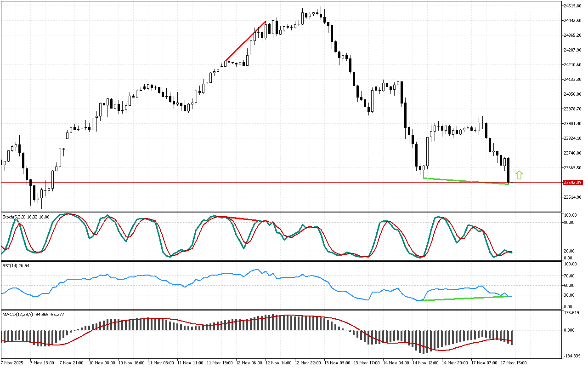Click the 24519.80 price scale label
588x368 pixels.
572,6
